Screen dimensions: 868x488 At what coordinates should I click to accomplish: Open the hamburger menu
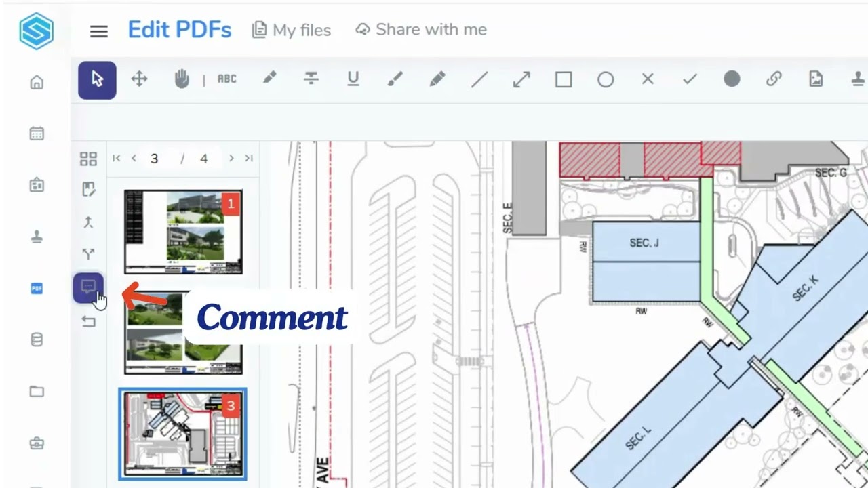(x=99, y=30)
